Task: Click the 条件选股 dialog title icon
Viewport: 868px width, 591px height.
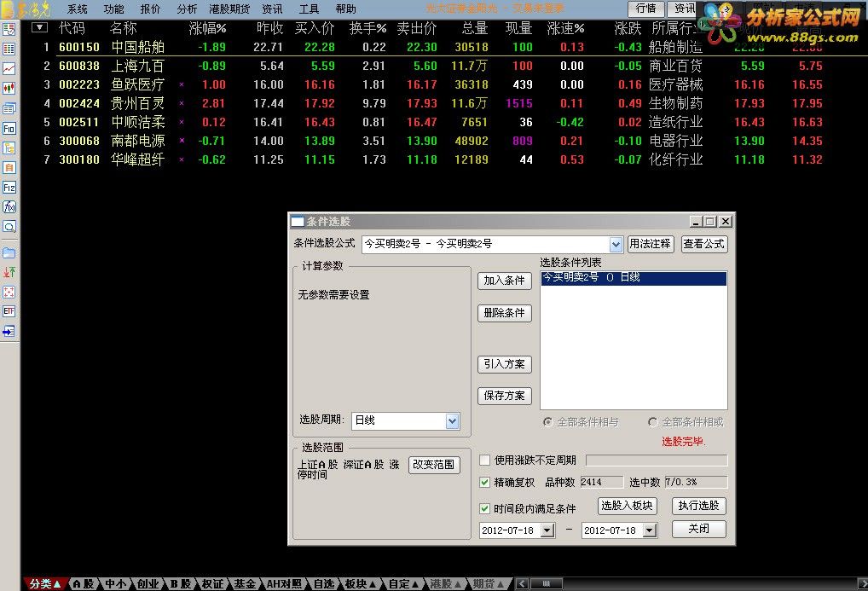Action: [x=298, y=222]
